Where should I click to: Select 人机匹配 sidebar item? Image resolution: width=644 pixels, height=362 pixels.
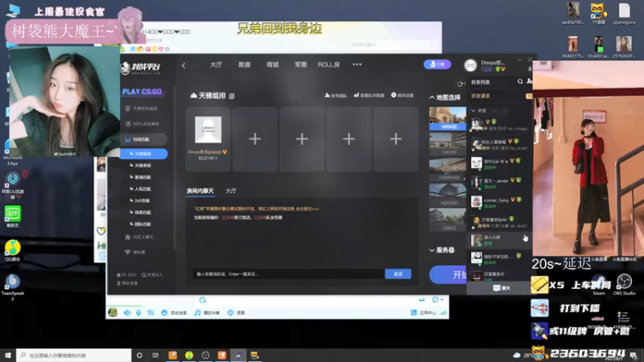[141, 189]
